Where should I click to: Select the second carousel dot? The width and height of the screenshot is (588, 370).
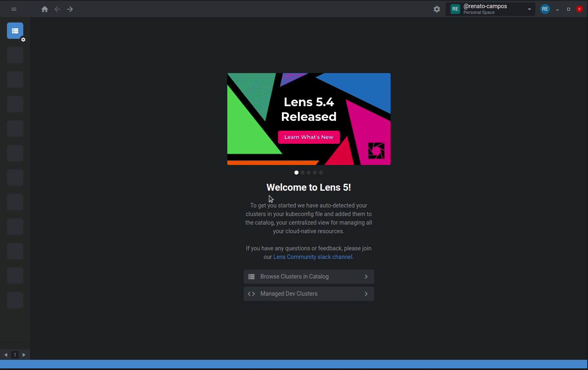coord(302,173)
